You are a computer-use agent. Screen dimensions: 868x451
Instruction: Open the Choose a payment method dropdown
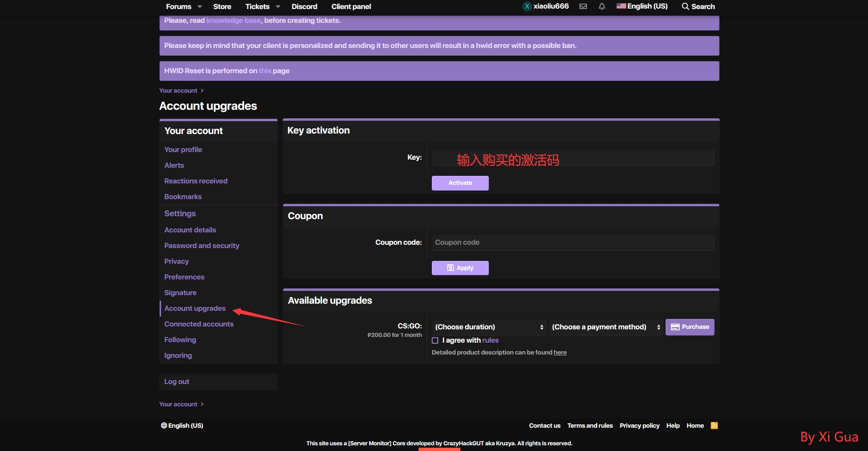tap(605, 327)
